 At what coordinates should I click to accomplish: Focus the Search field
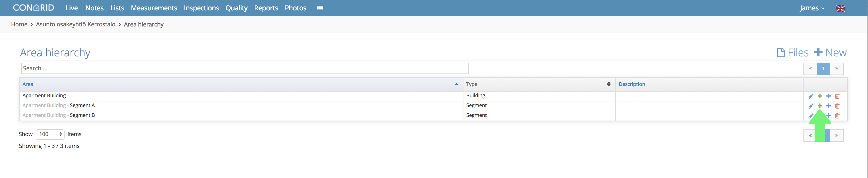click(245, 68)
